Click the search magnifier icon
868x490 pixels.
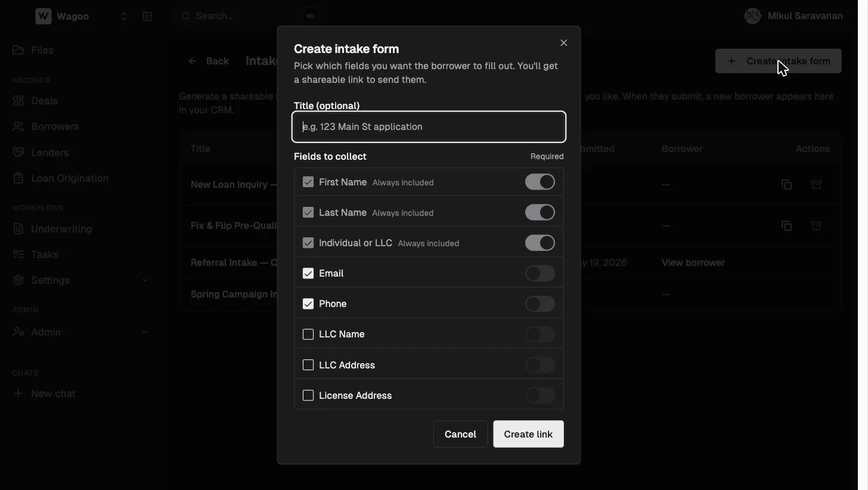(186, 16)
